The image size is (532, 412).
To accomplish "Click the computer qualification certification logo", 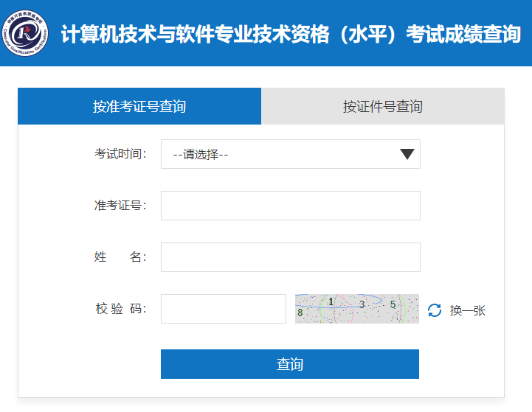I will point(27,33).
